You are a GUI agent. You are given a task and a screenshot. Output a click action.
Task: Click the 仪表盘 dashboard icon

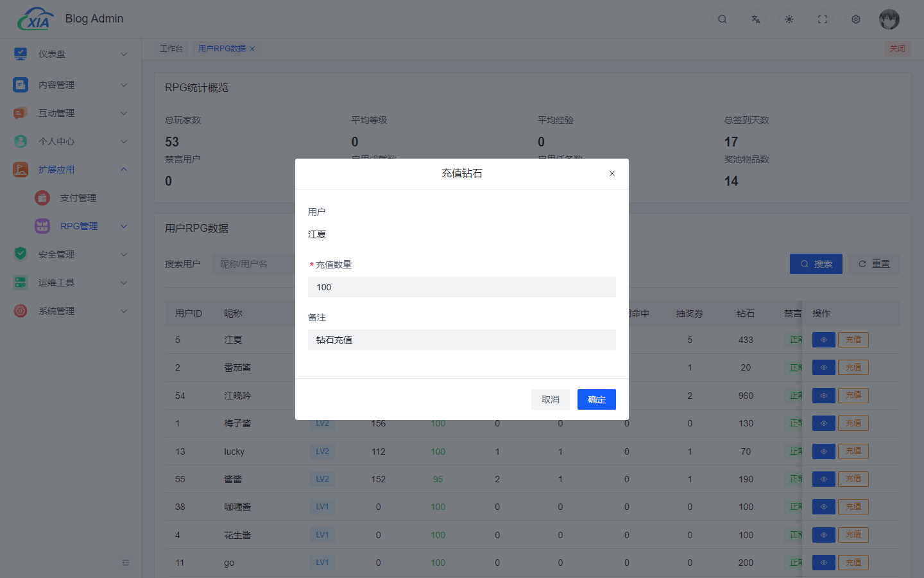point(21,54)
